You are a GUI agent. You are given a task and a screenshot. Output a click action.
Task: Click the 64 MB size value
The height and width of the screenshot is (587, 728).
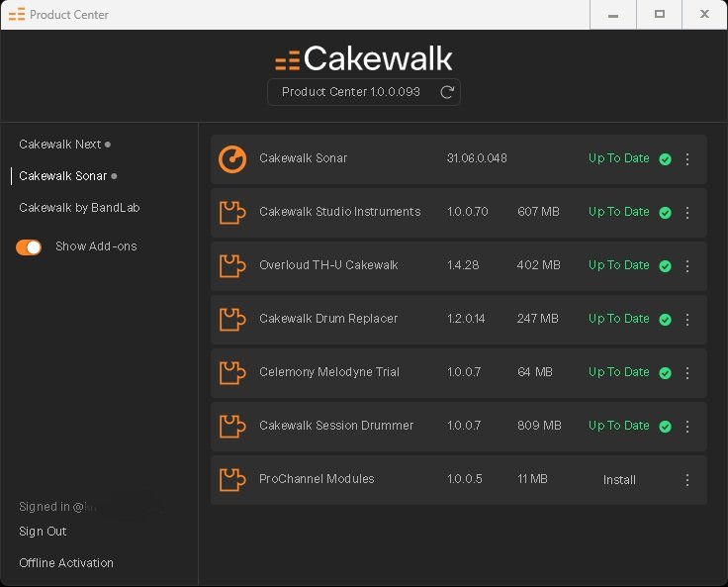pos(535,372)
